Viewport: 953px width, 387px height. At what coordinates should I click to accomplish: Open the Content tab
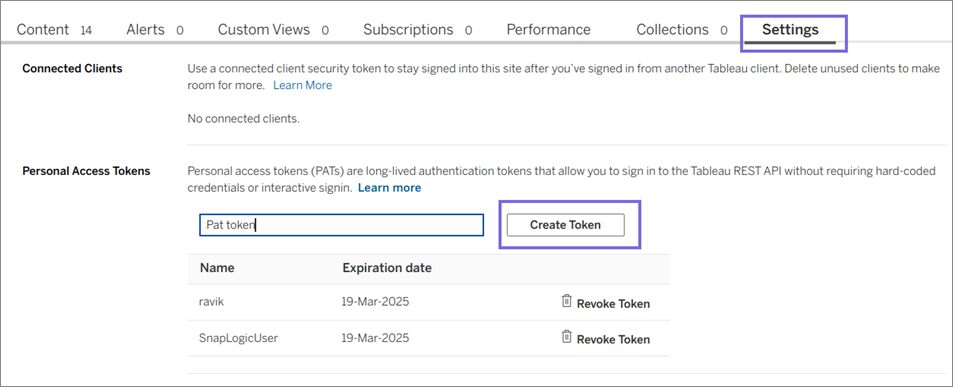[x=54, y=30]
